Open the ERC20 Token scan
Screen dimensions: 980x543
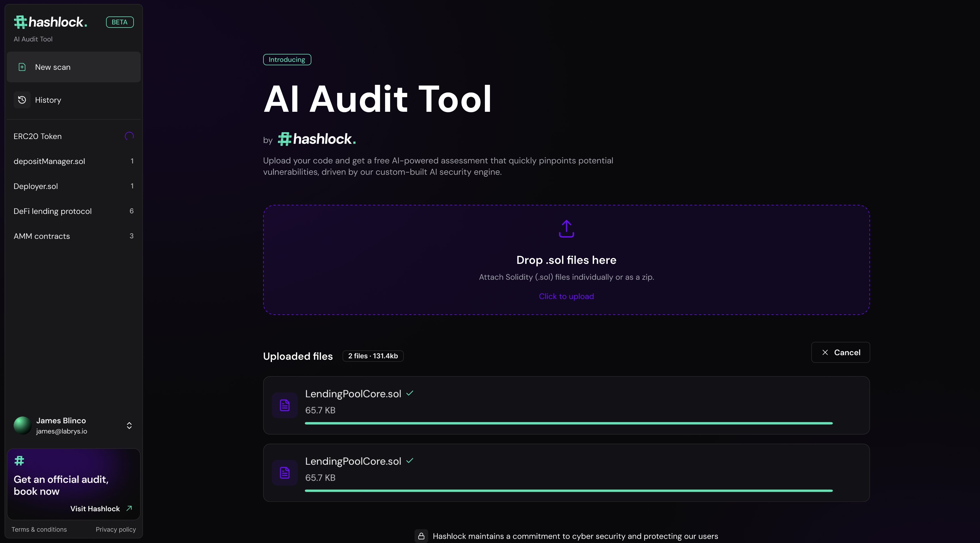pos(74,136)
